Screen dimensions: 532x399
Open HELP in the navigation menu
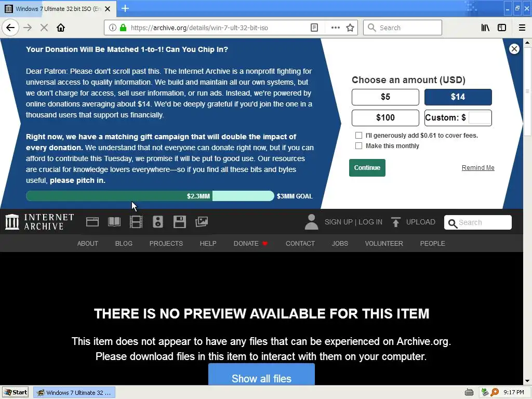tap(208, 244)
